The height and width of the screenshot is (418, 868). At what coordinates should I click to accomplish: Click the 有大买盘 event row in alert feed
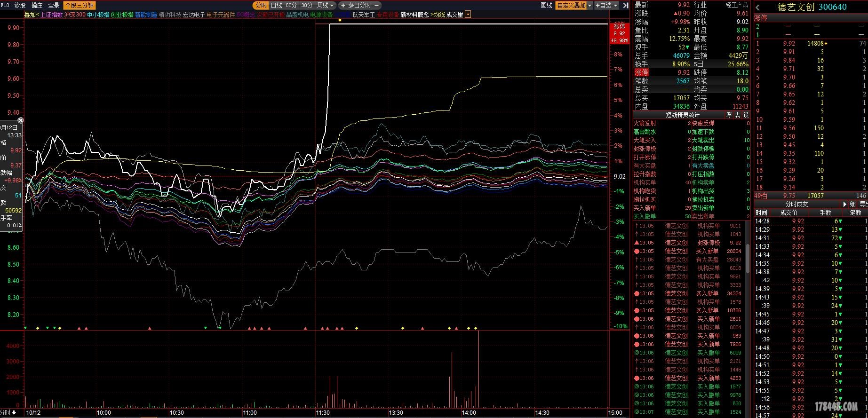(x=688, y=260)
